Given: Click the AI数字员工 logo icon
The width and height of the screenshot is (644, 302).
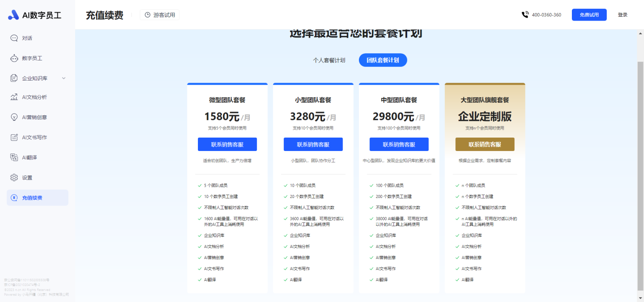Looking at the screenshot, I should click(x=13, y=15).
